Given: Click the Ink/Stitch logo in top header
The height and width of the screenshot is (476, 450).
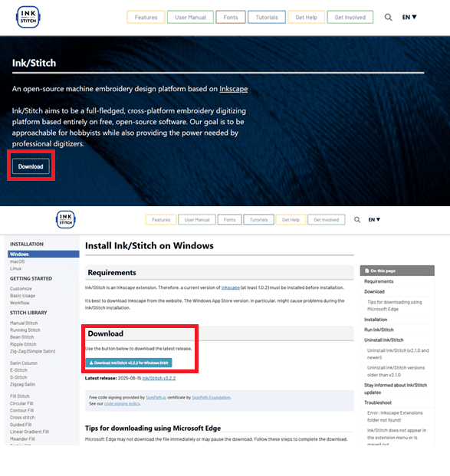Looking at the screenshot, I should 28,17.
